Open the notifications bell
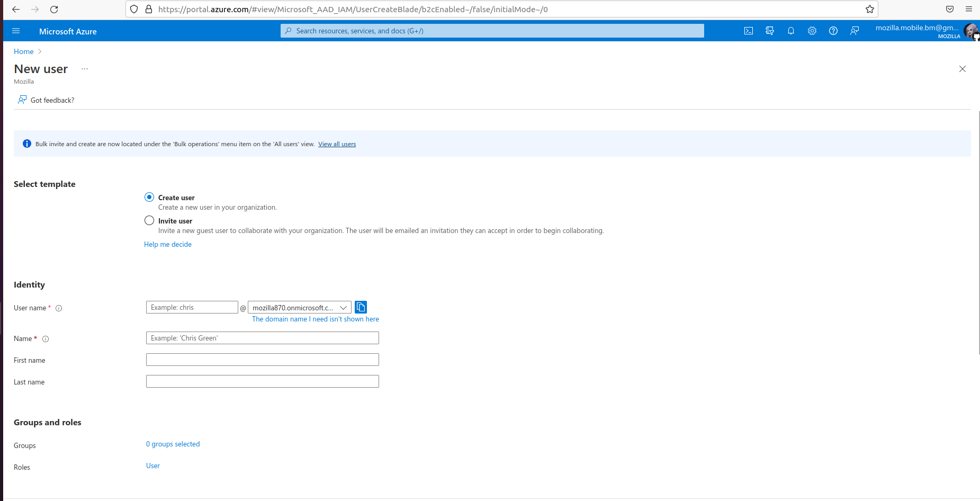 coord(791,31)
